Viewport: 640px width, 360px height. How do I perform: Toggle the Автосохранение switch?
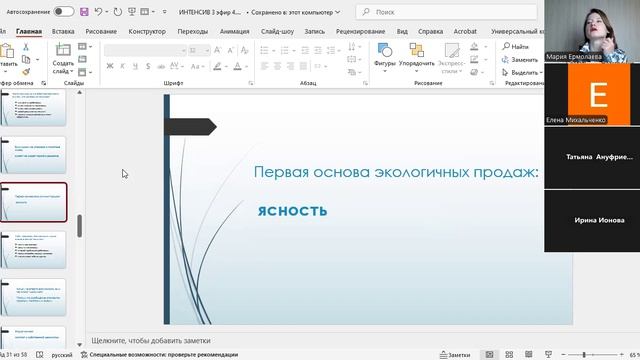(x=64, y=11)
